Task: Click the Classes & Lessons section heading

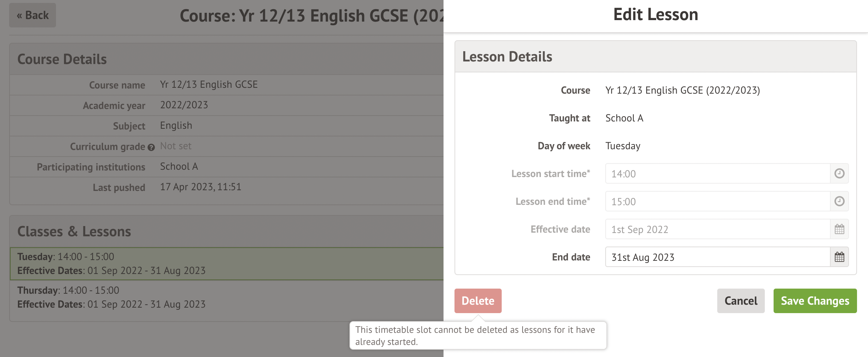Action: coord(74,232)
